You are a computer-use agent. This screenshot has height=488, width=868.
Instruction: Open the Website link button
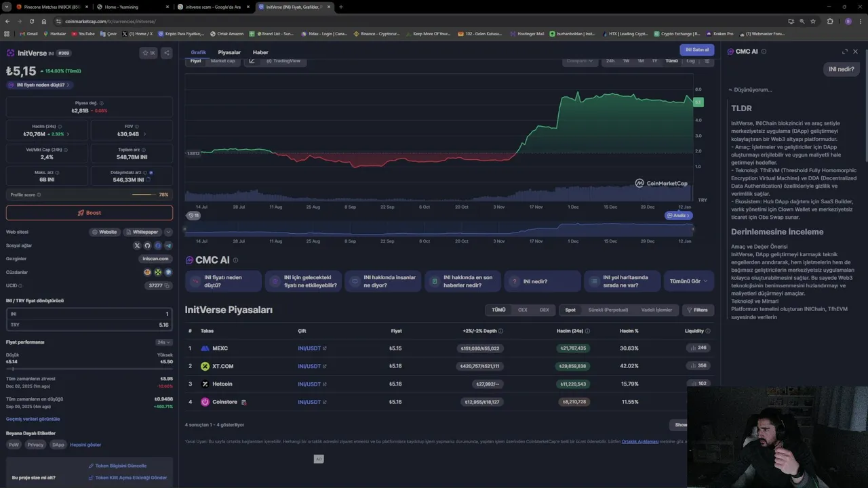104,232
